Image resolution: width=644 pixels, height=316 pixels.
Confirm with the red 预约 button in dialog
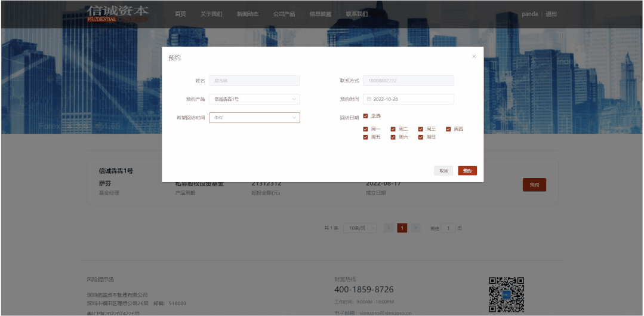(x=467, y=170)
